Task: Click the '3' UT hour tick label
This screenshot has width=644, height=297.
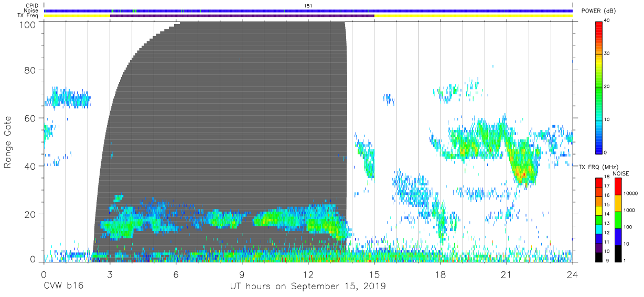Action: (x=110, y=274)
